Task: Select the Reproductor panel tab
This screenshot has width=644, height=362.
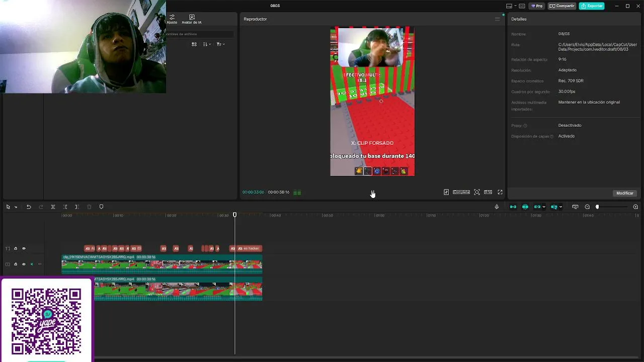Action: [255, 19]
